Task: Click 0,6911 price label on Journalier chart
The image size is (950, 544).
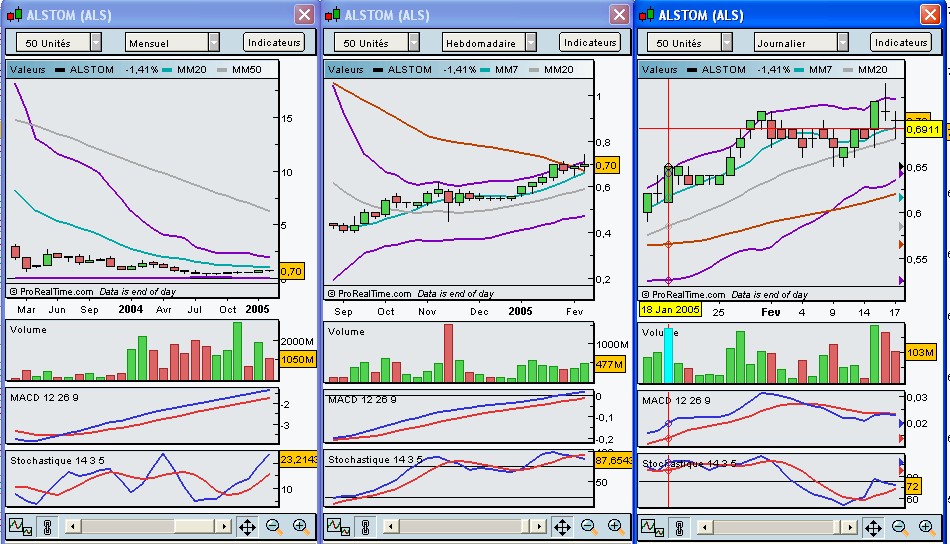Action: pos(923,130)
